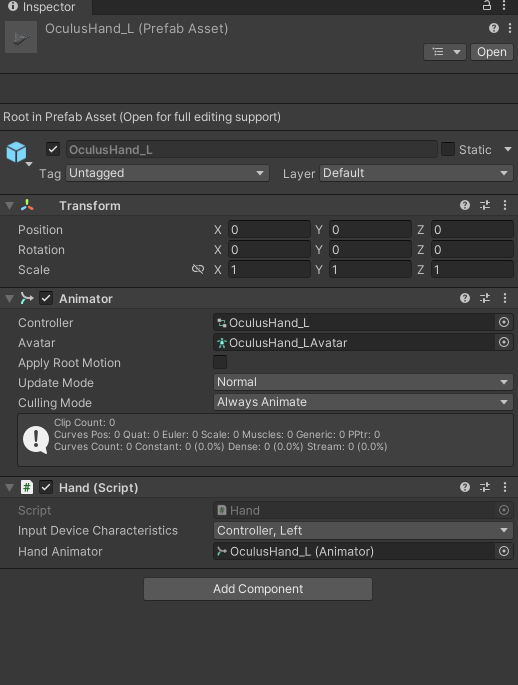Open Input Device Characteristics dropdown

click(x=363, y=530)
